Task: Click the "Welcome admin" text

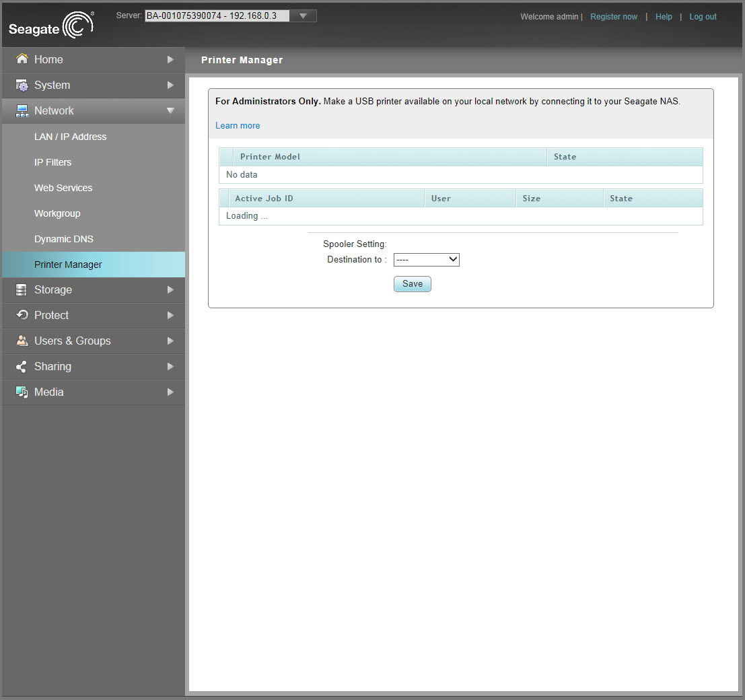Action: (549, 17)
